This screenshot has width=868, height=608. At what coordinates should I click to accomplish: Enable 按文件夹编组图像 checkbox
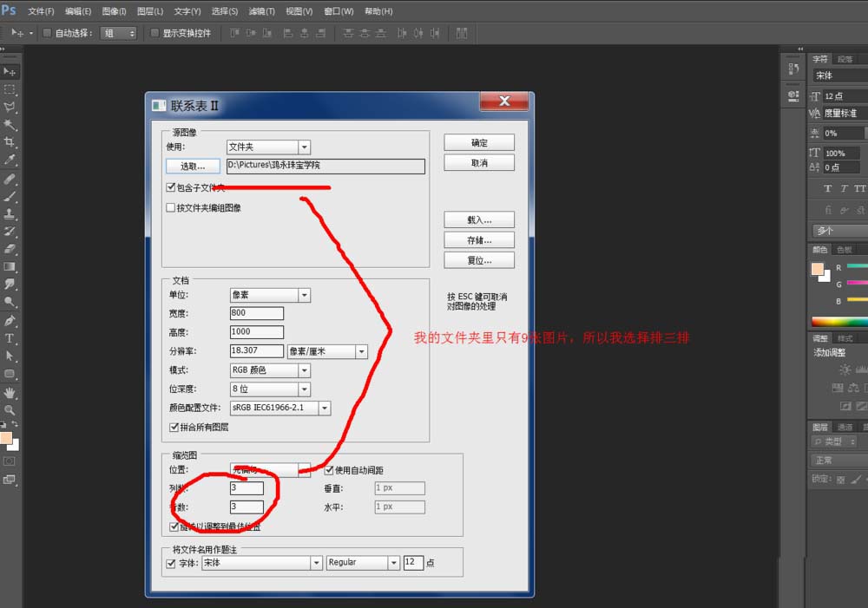click(170, 207)
